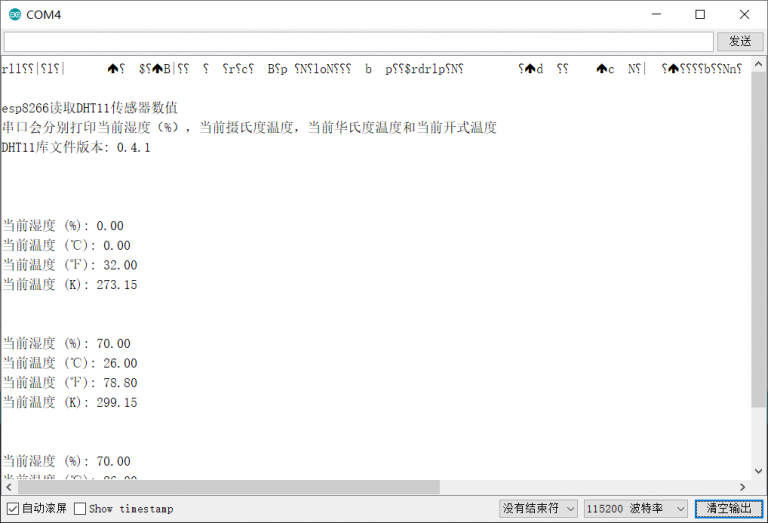Click the vertical scrollbar down arrow
The width and height of the screenshot is (768, 523).
758,471
